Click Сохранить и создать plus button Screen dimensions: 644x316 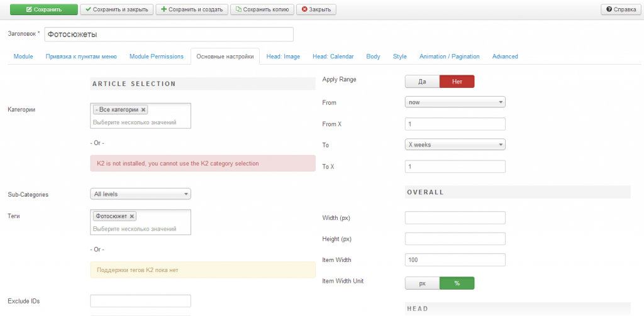coord(191,9)
